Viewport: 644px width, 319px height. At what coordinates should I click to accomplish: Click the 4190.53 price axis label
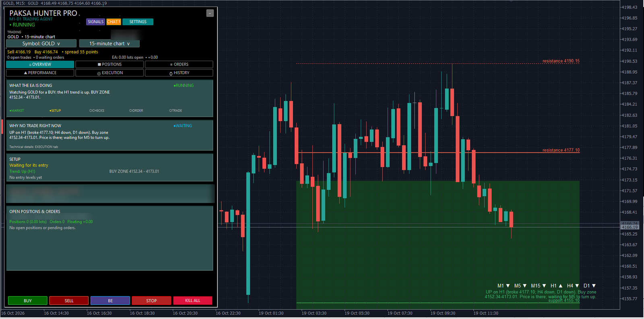pyautogui.click(x=629, y=61)
